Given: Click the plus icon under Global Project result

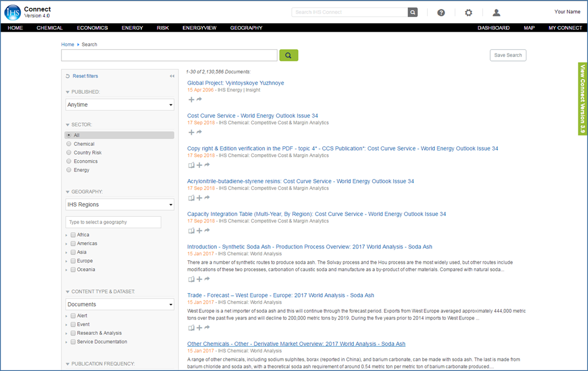Looking at the screenshot, I should [191, 99].
